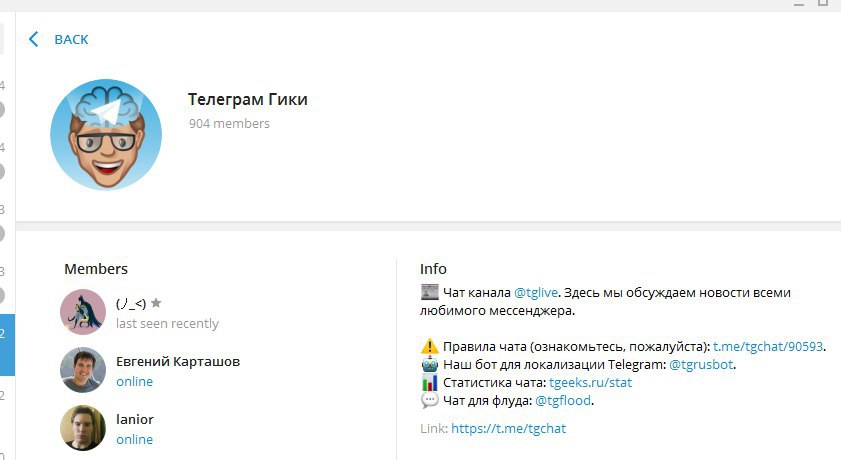Open the @tgrusbot bot mention
The width and height of the screenshot is (841, 460).
[701, 365]
